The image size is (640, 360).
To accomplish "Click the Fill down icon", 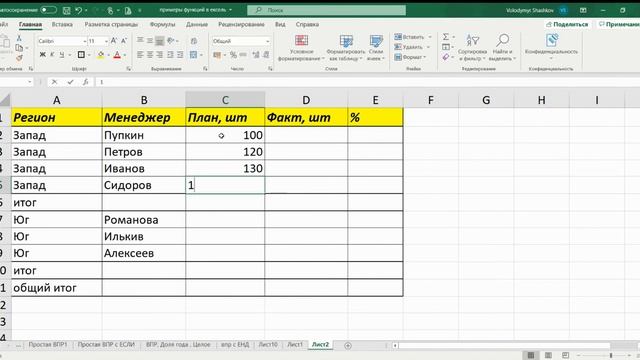I will coord(446,47).
